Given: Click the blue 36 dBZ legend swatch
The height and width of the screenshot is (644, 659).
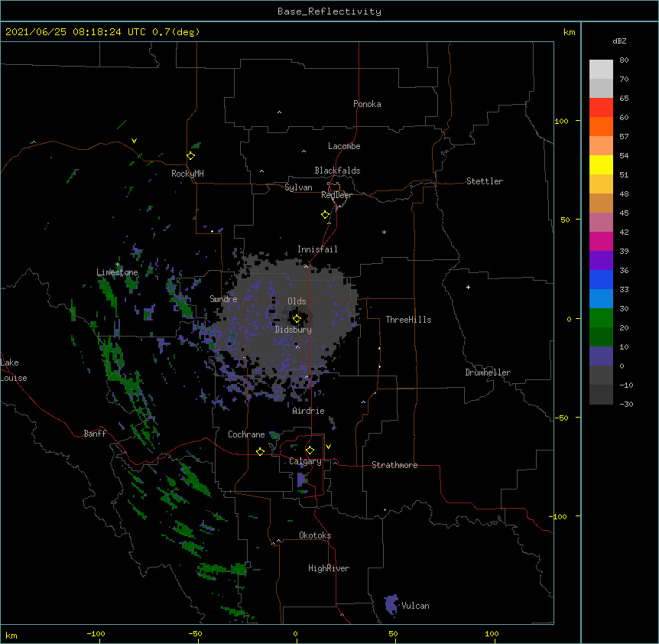Looking at the screenshot, I should coord(601,279).
